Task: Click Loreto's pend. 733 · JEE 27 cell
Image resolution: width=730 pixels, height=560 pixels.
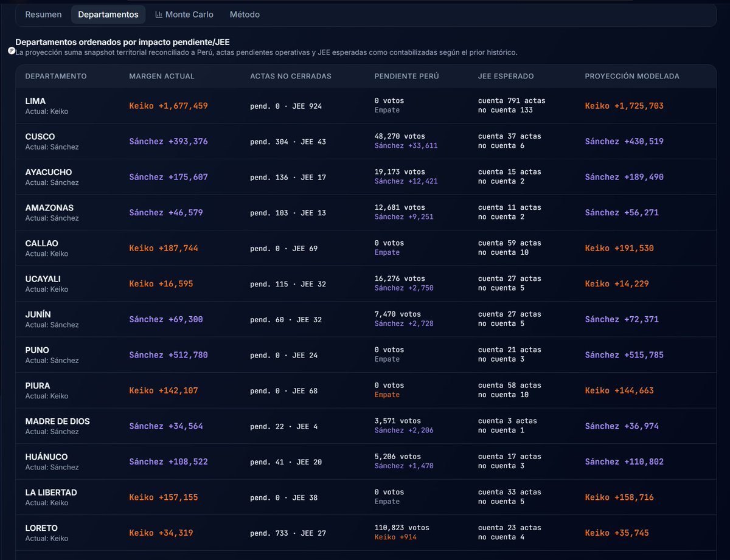Action: (288, 533)
